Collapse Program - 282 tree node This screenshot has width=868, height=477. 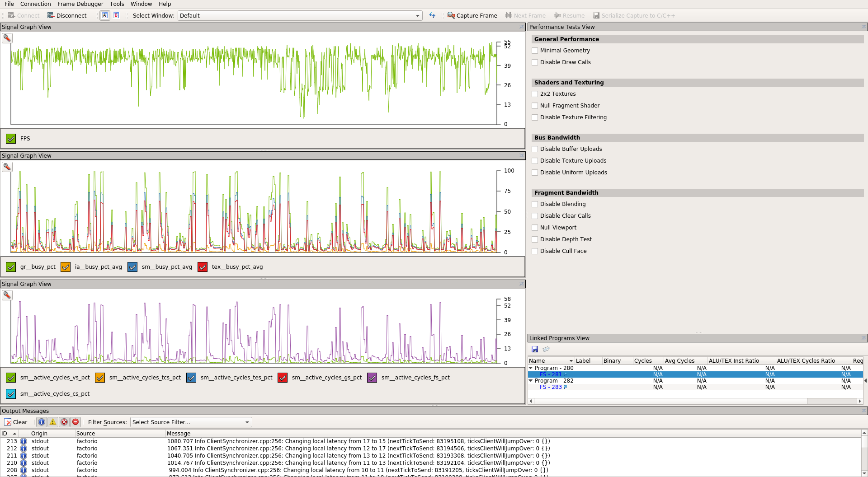click(x=531, y=381)
